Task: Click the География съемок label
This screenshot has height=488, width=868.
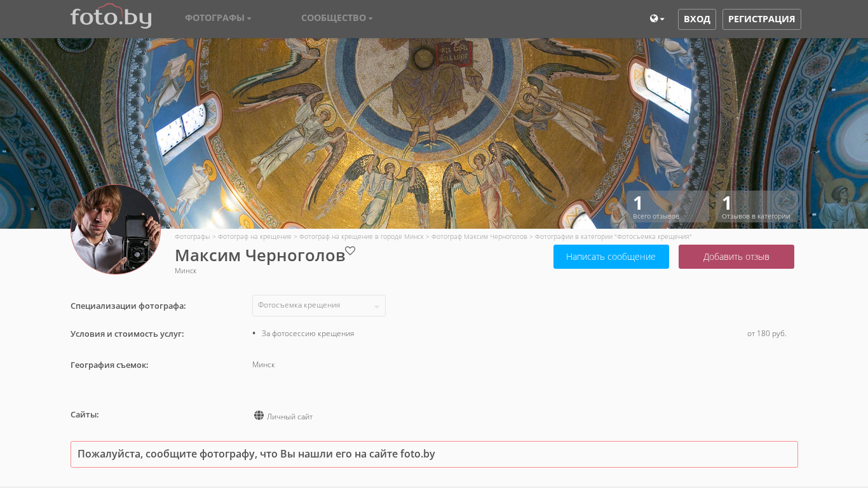Action: click(109, 365)
